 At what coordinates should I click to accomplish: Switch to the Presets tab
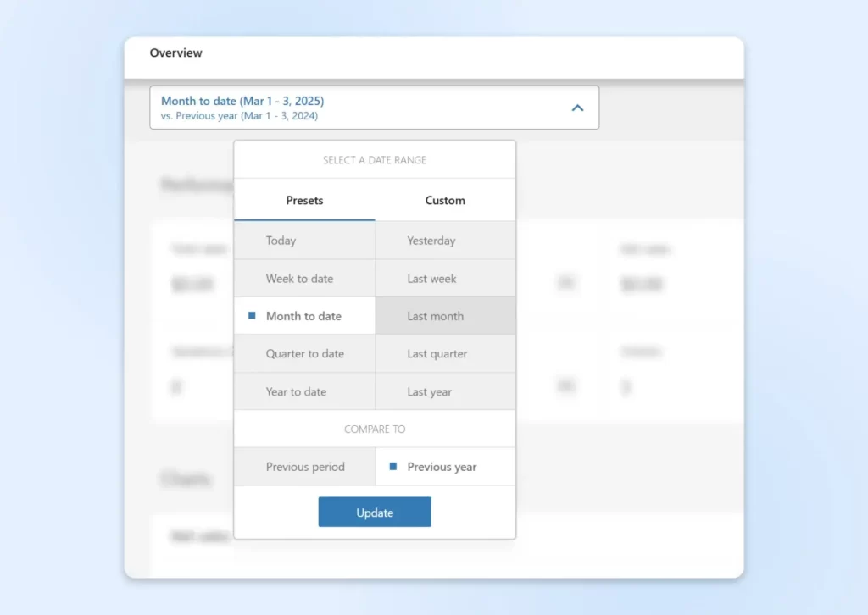click(x=304, y=201)
